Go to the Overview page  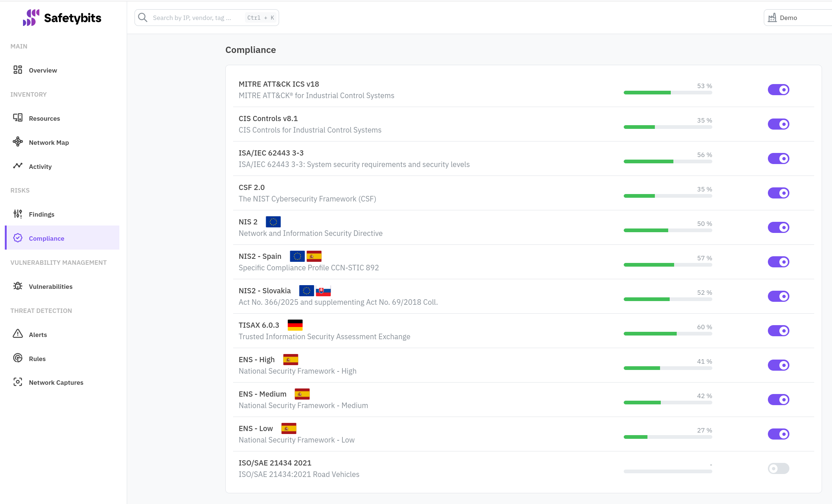[x=62, y=70]
